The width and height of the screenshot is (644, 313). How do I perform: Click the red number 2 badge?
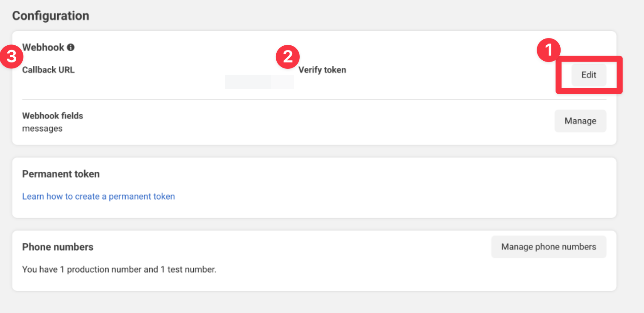coord(288,57)
